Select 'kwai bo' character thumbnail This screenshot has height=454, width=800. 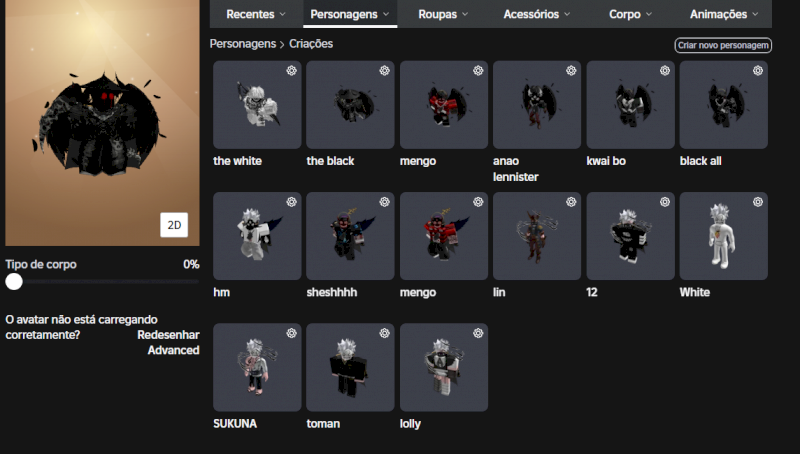pos(631,105)
